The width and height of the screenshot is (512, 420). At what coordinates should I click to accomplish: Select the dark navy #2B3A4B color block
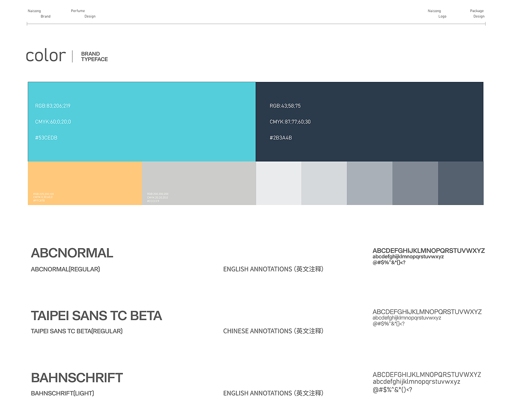(369, 122)
